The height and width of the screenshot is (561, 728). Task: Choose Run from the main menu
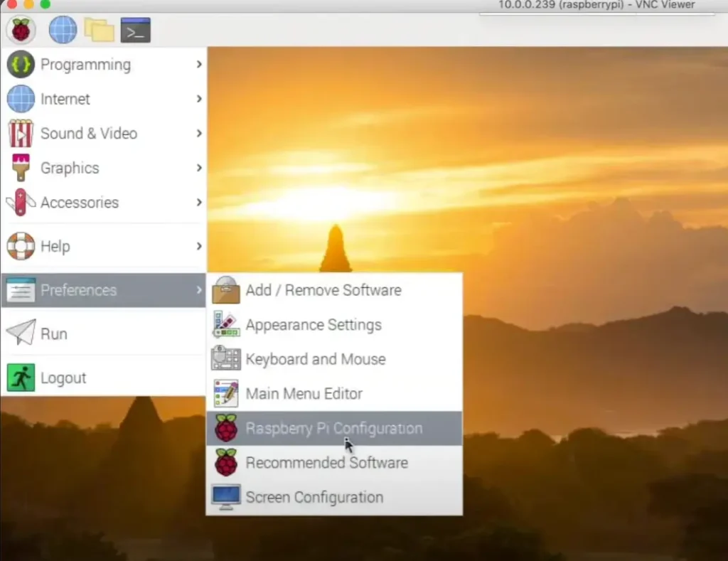click(104, 333)
